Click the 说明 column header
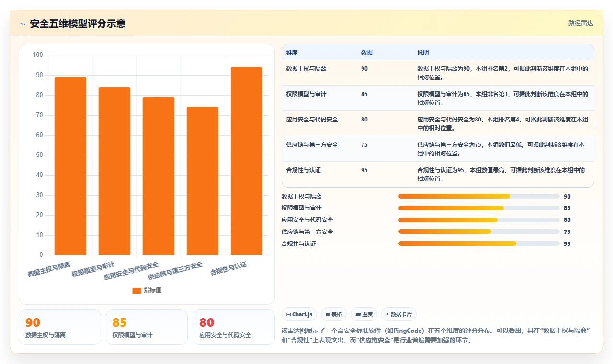Image resolution: width=613 pixels, height=364 pixels. pos(423,53)
